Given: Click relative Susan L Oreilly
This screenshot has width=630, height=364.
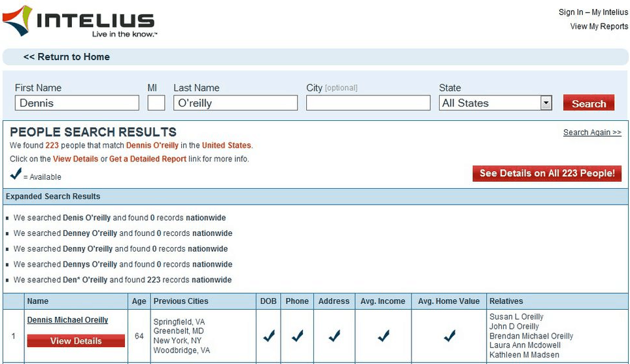Looking at the screenshot, I should point(516,317).
